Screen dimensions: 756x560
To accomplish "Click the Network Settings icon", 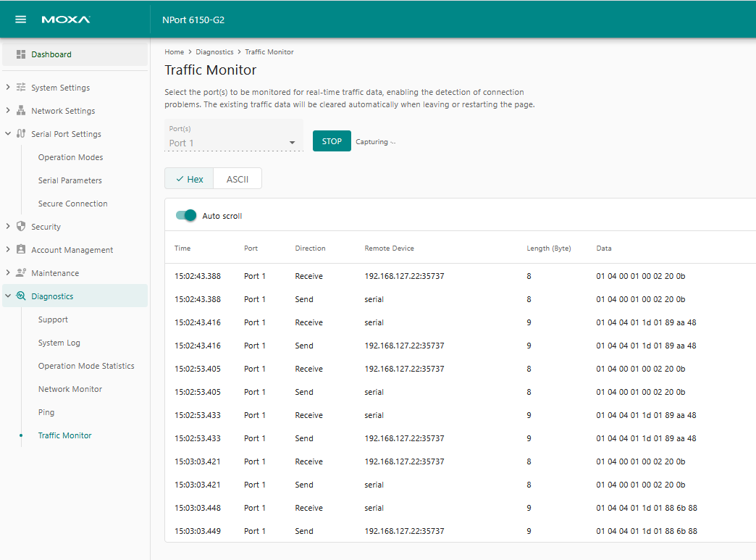I will (x=21, y=111).
